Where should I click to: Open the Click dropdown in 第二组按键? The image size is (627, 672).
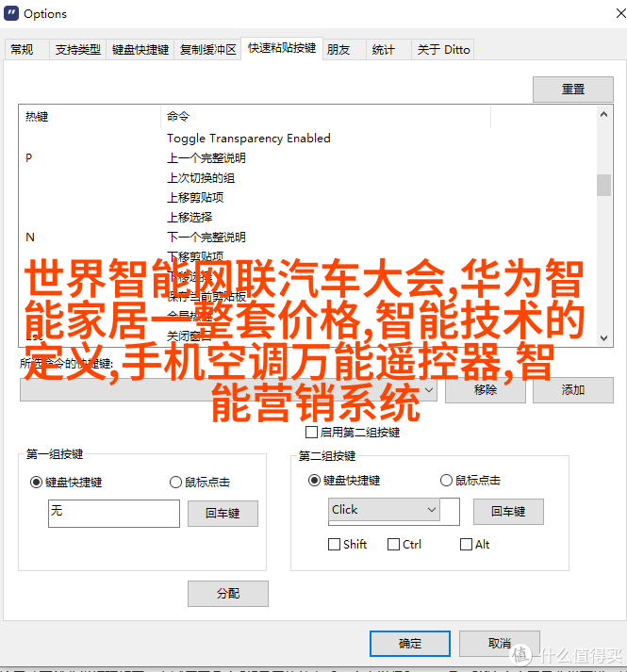click(384, 510)
